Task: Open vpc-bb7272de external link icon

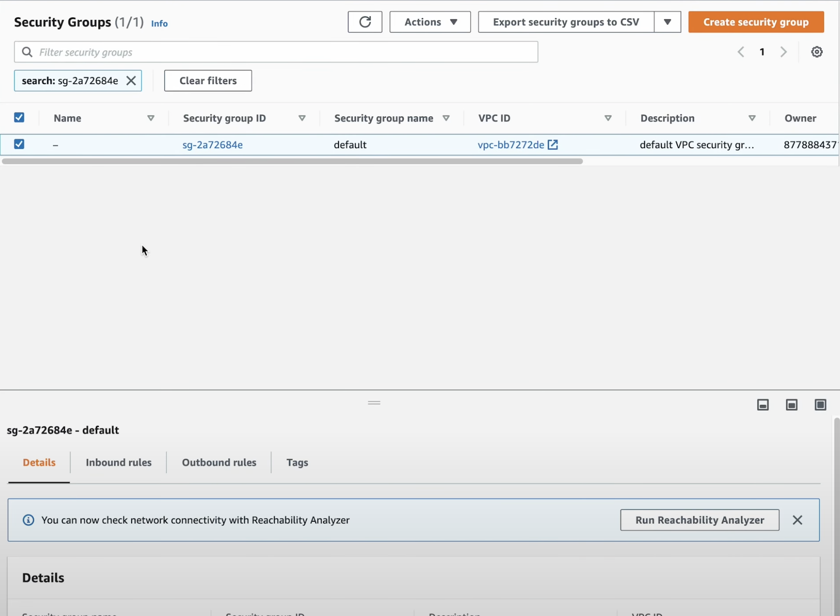Action: tap(553, 144)
